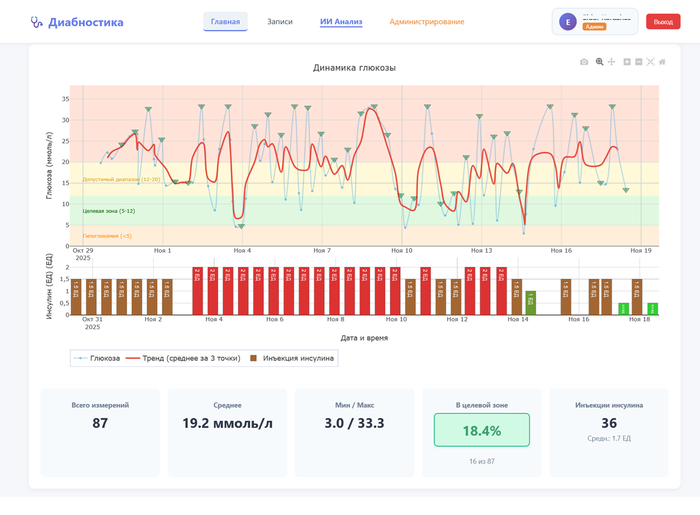700x515 pixels.
Task: Click the Zoom in plus icon
Action: click(x=627, y=62)
